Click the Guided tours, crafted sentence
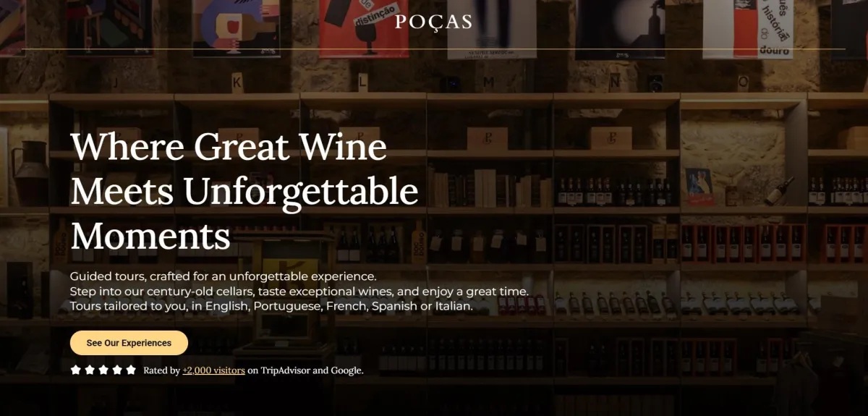868x416 pixels. (x=224, y=276)
